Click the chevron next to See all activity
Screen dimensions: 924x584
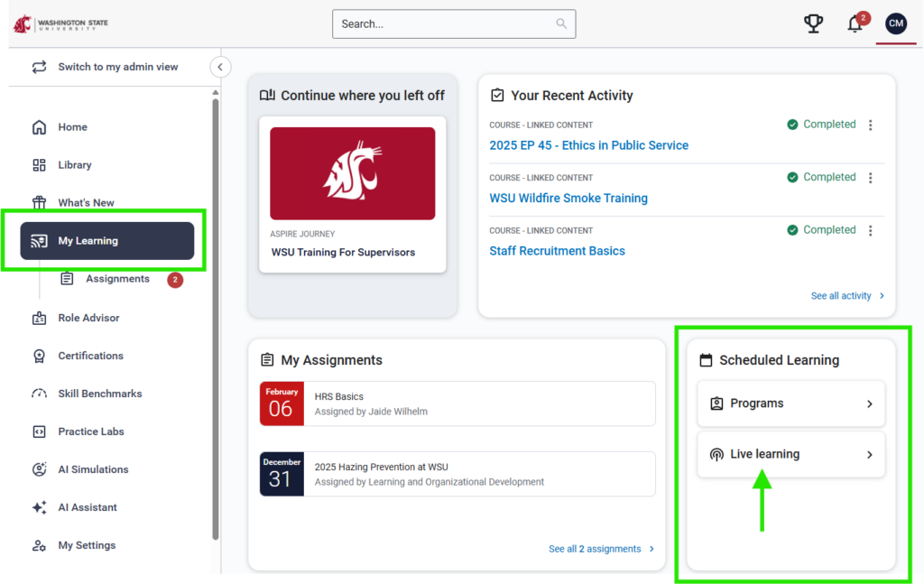coord(882,296)
